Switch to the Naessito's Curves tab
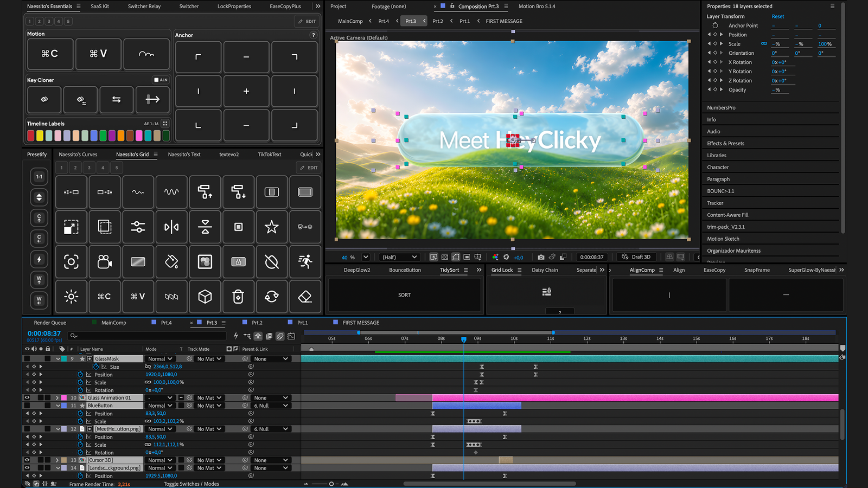This screenshot has width=868, height=488. pos(78,155)
